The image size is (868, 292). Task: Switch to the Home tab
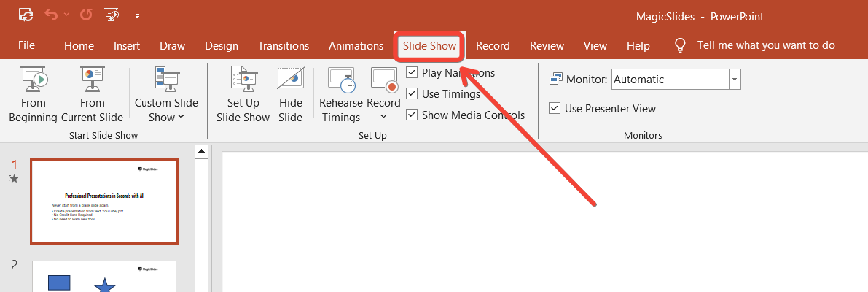tap(79, 46)
